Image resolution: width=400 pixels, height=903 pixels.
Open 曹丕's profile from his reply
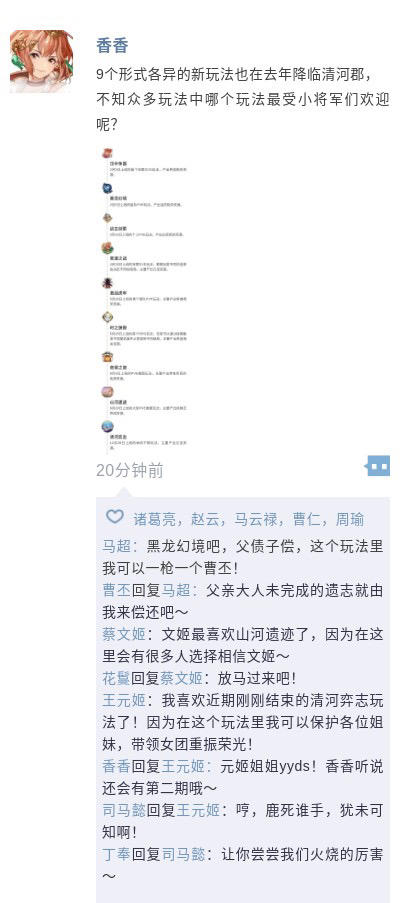tap(117, 590)
